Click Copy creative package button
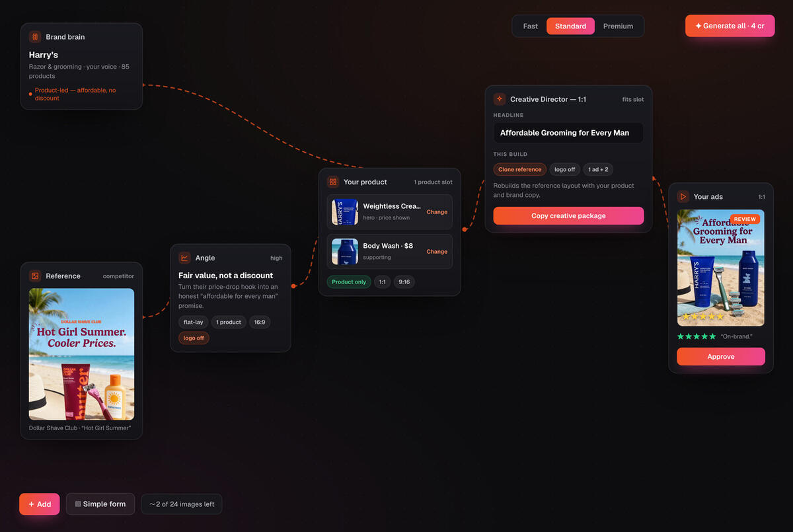The image size is (793, 532). coord(568,215)
